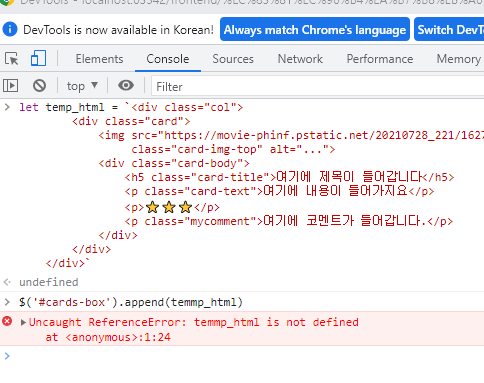Click the <anonymous>:1:24 source location
This screenshot has height=383, width=484.
tap(118, 337)
